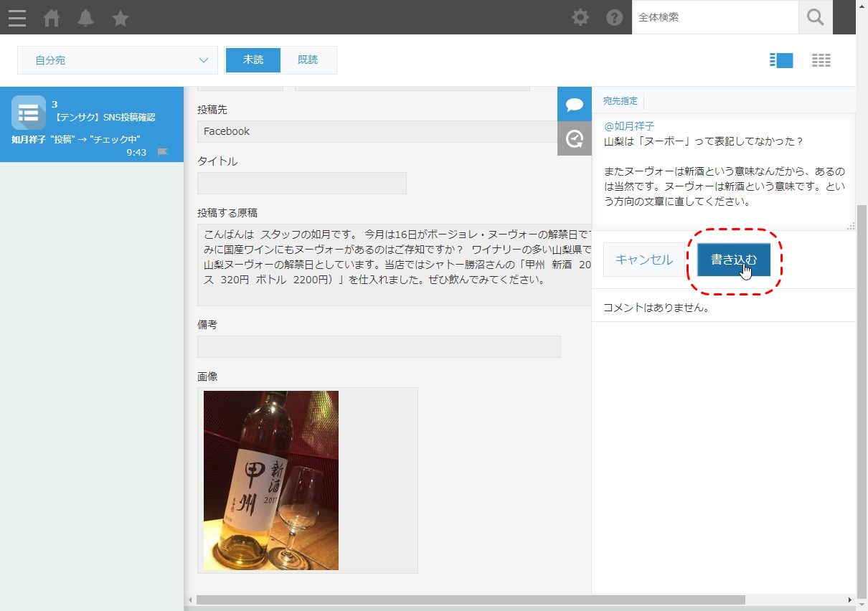Open the notifications bell
This screenshot has height=611, width=868.
coord(85,17)
